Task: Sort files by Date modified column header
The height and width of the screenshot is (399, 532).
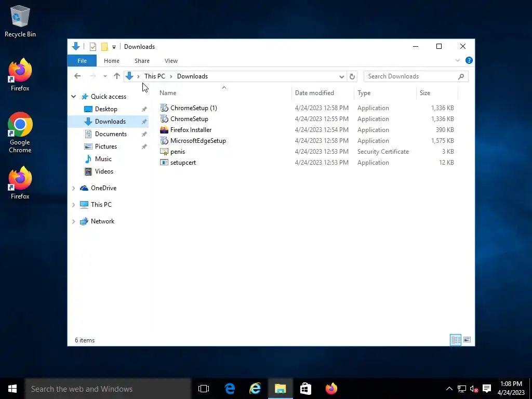Action: point(322,92)
